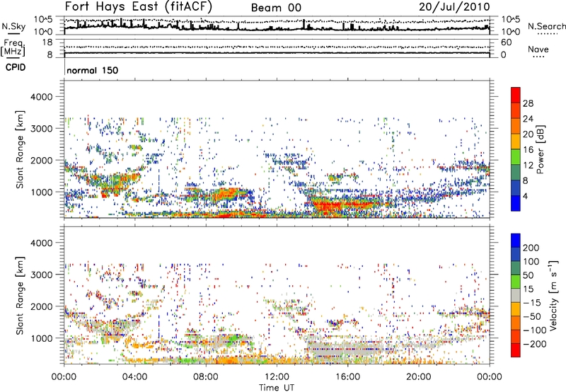Click the "1000" tick on Velocity panel axis
The image size is (566, 392).
(x=42, y=338)
